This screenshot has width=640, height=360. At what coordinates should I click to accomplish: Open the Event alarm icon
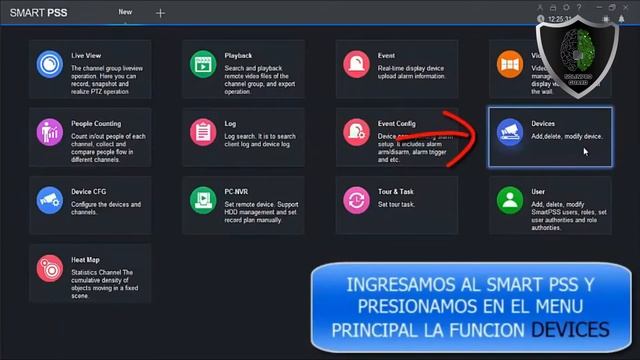pyautogui.click(x=356, y=64)
